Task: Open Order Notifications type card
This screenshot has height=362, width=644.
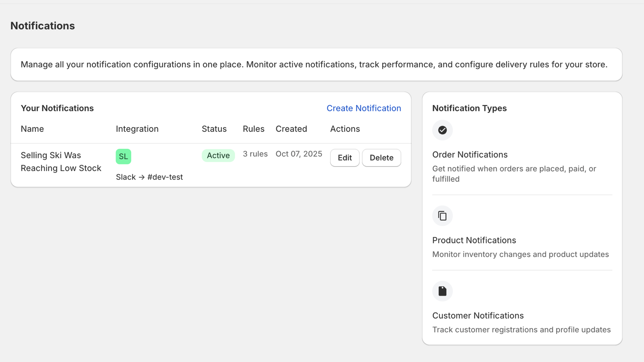Action: click(470, 154)
